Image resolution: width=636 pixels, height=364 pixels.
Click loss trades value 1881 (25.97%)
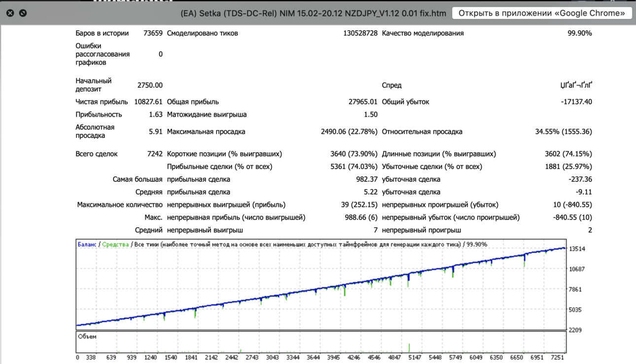point(568,166)
